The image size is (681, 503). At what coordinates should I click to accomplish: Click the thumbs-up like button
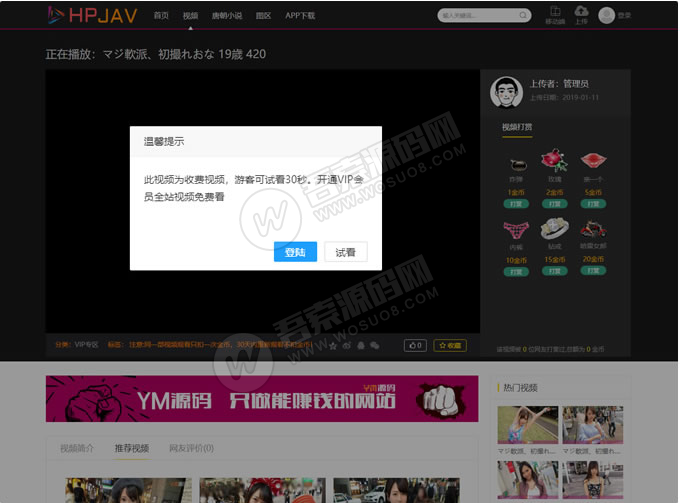[415, 345]
